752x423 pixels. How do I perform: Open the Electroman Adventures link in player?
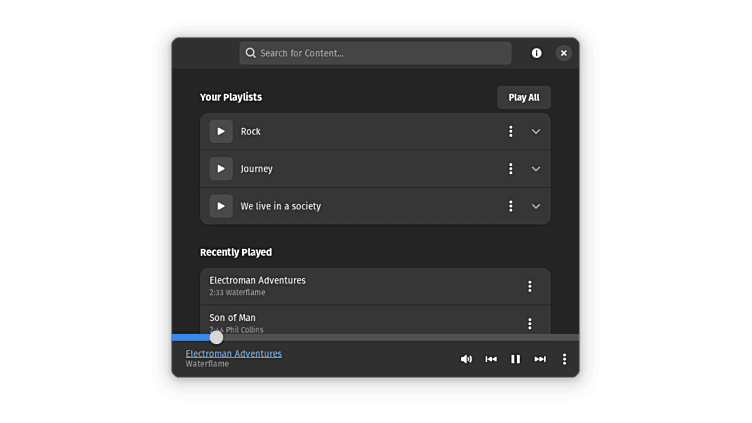(234, 353)
